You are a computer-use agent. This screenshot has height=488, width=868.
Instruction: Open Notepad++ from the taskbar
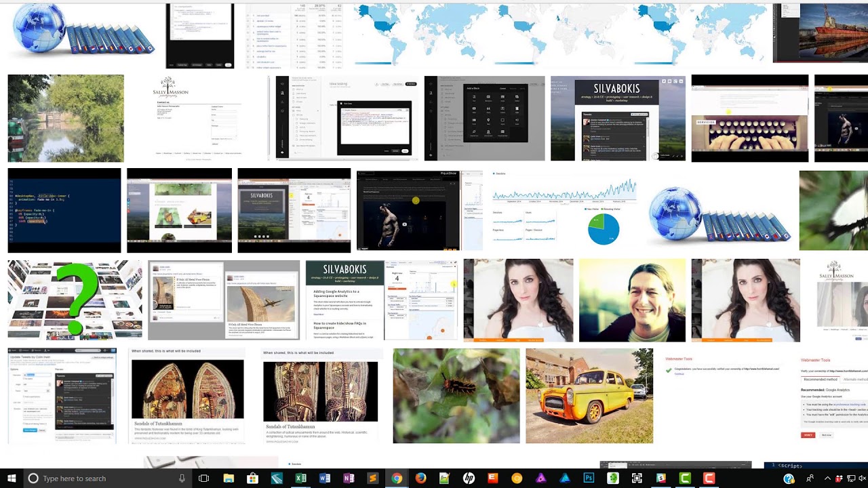pyautogui.click(x=444, y=479)
